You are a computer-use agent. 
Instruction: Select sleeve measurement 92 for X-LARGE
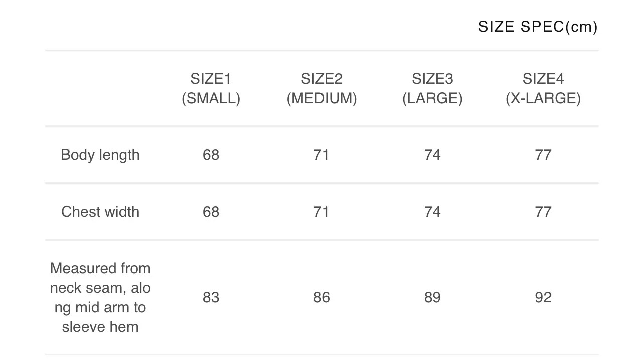coord(543,297)
